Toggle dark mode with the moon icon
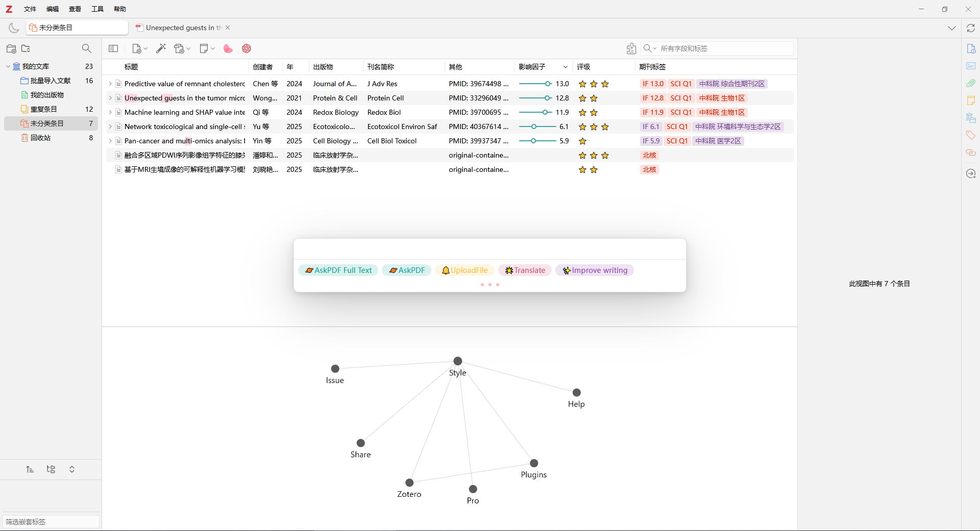 (x=14, y=28)
